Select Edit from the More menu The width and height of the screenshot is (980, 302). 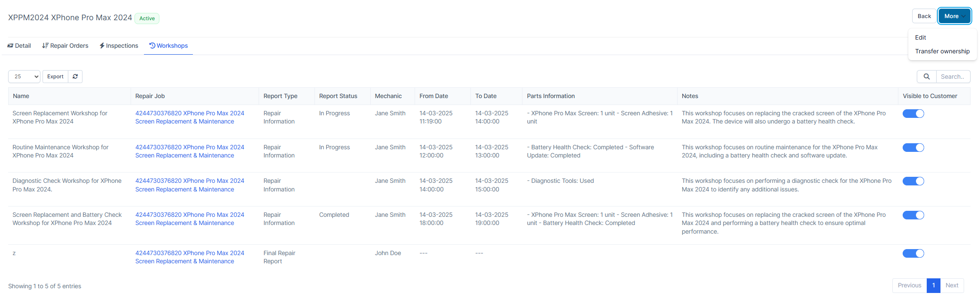[920, 37]
